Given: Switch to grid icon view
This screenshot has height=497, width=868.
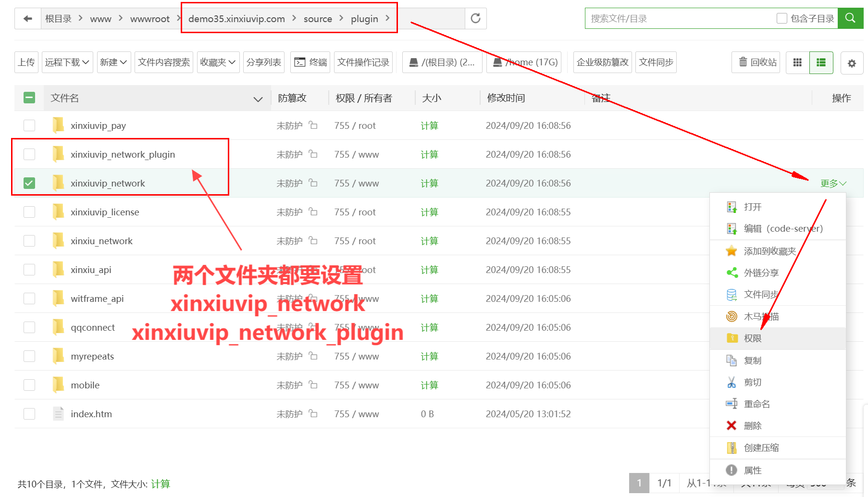Looking at the screenshot, I should [797, 62].
